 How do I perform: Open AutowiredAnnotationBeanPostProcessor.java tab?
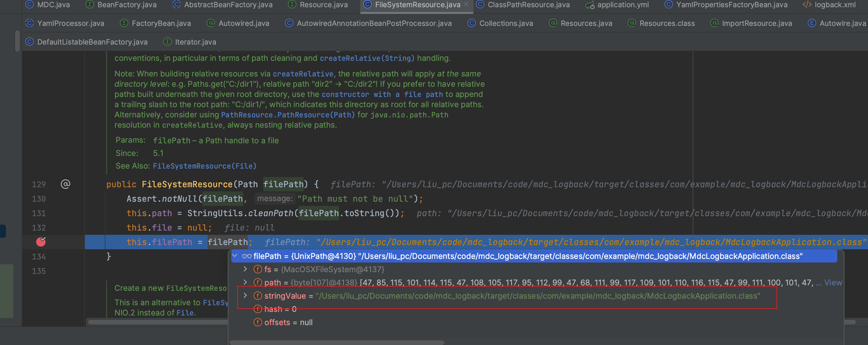coord(368,23)
